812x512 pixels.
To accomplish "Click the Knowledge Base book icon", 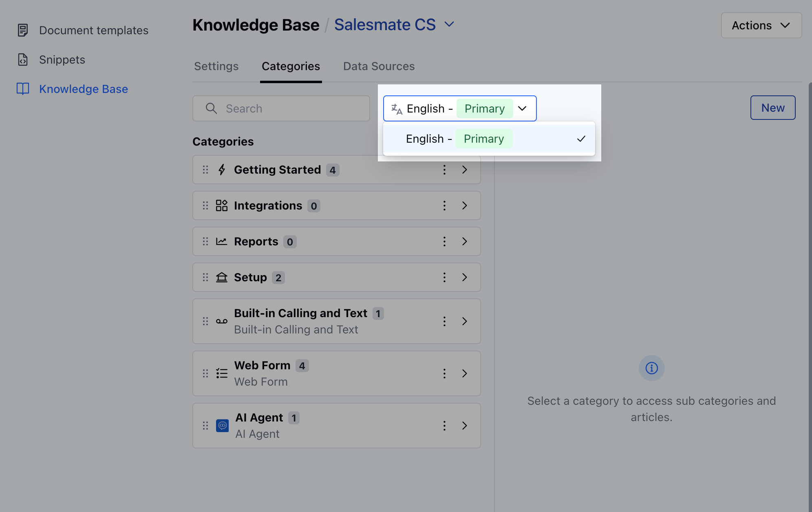I will coord(23,89).
